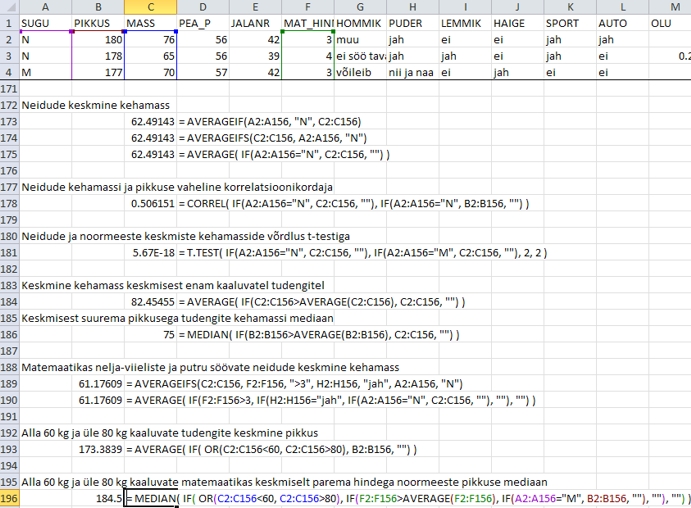Viewport: 691px width, 508px height.
Task: Select cell containing 'muu'
Action: (x=360, y=40)
